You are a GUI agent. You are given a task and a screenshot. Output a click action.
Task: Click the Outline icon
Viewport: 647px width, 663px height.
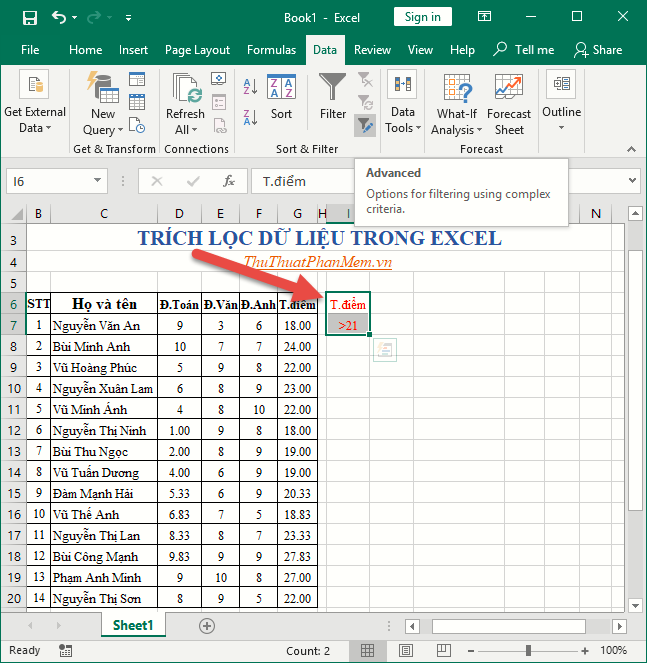pyautogui.click(x=561, y=84)
